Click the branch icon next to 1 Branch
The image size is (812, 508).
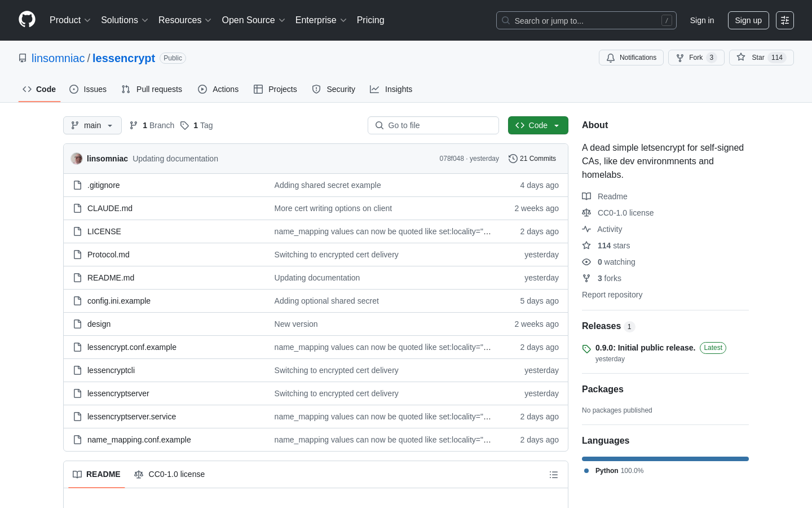134,125
